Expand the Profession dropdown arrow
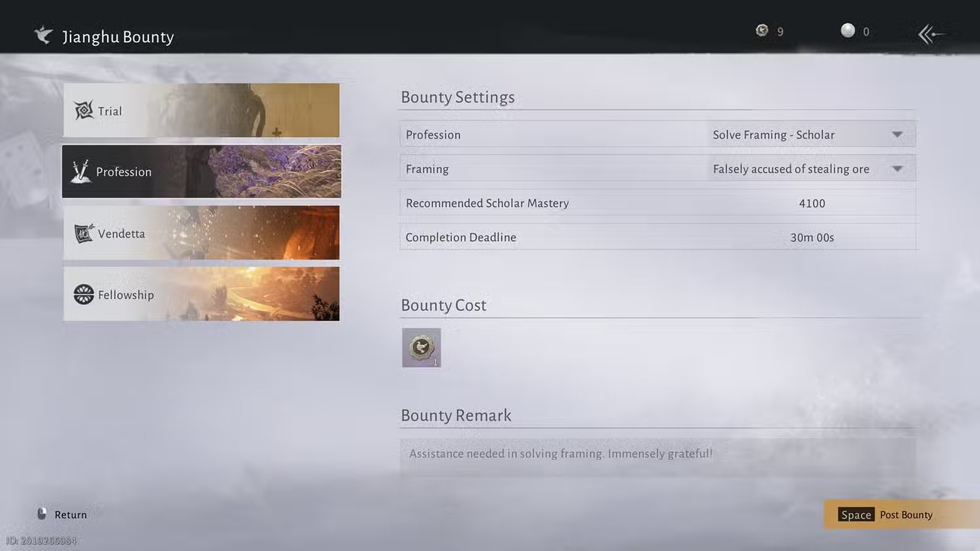Image resolution: width=980 pixels, height=551 pixels. [897, 135]
